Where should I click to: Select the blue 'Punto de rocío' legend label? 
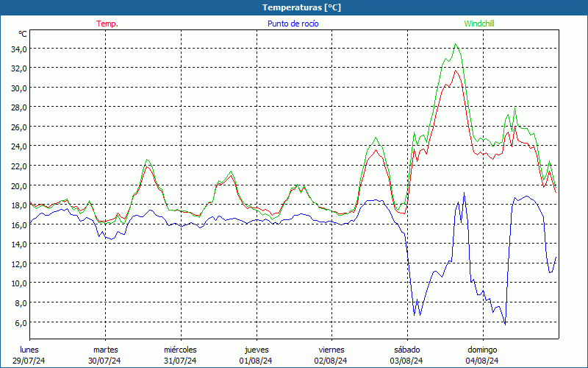[x=293, y=24]
